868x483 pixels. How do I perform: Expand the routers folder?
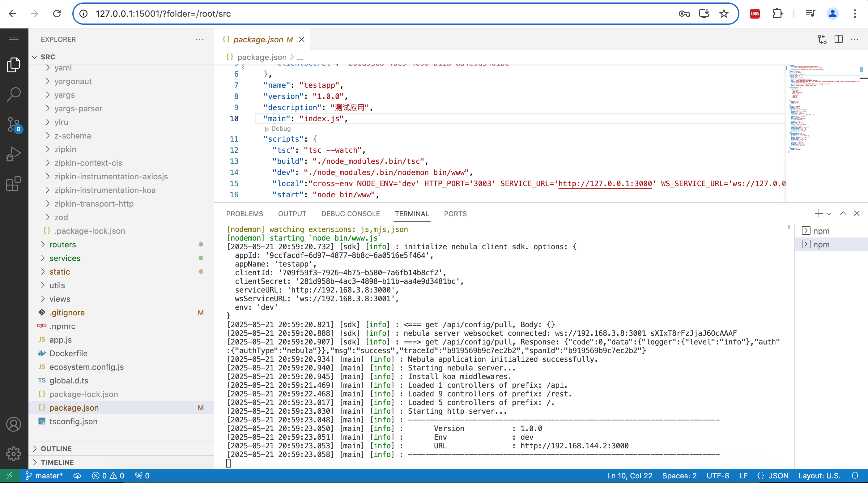[63, 244]
